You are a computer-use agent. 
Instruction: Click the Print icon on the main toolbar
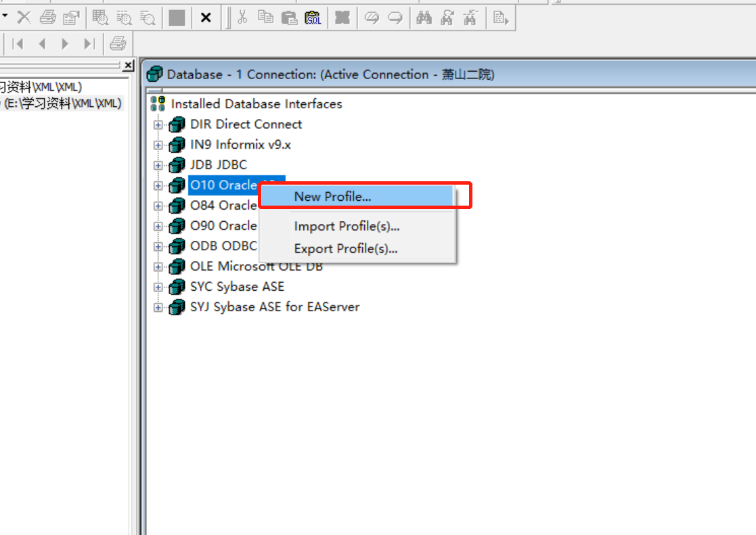[46, 17]
